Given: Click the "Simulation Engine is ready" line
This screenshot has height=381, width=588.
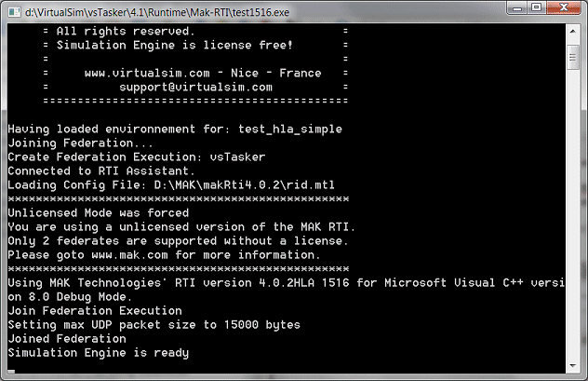Looking at the screenshot, I should (98, 352).
